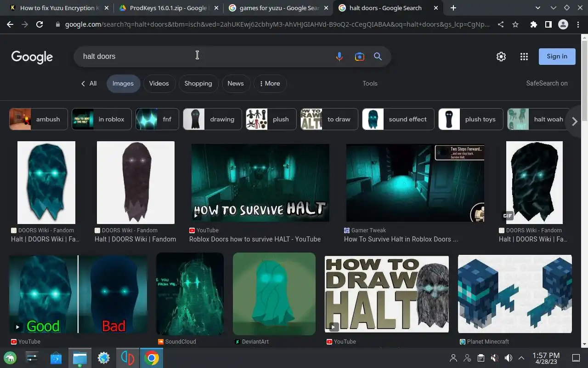Select the 'sound effect' suggestion chip
Image resolution: width=588 pixels, height=368 pixels.
point(398,119)
